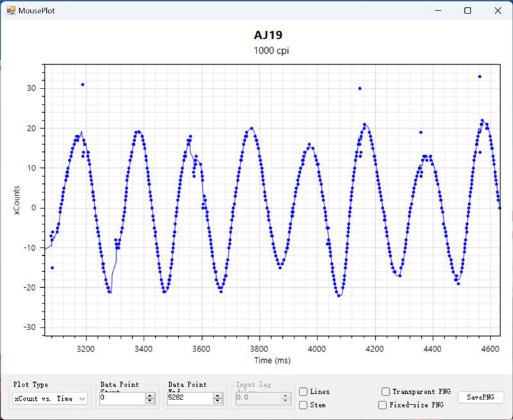Screen dimensions: 513x420
Task: Minimize the MousePlot window
Action: 439,11
